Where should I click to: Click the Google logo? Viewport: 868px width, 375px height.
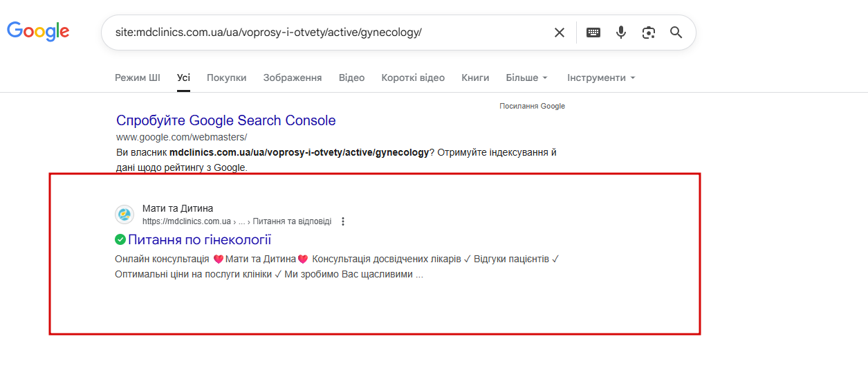coord(38,31)
